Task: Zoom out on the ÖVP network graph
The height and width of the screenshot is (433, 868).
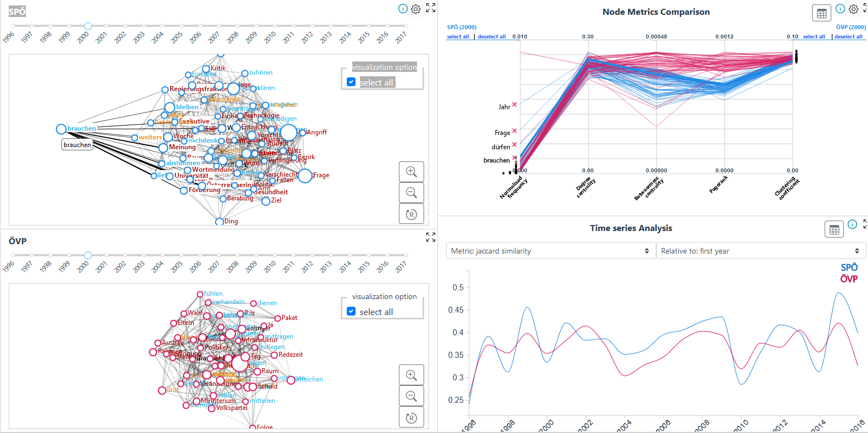Action: point(412,396)
